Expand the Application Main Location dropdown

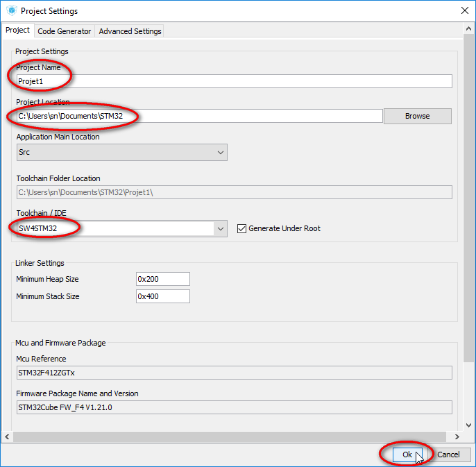[121, 152]
